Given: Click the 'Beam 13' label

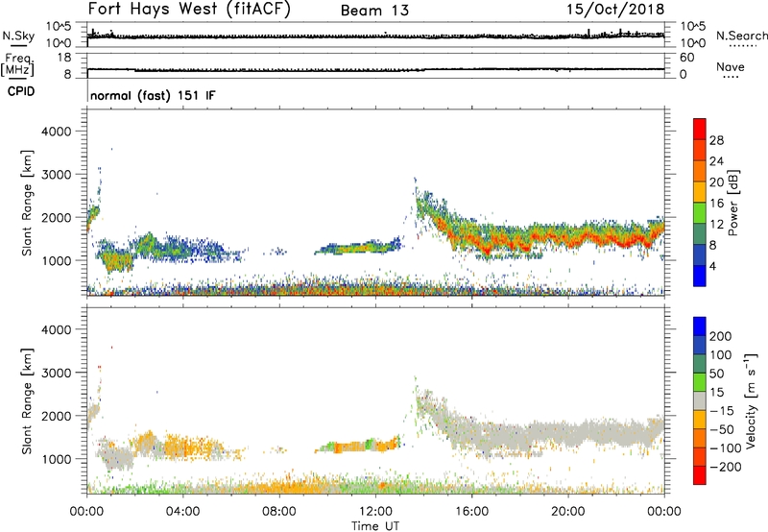Looking at the screenshot, I should tap(374, 11).
